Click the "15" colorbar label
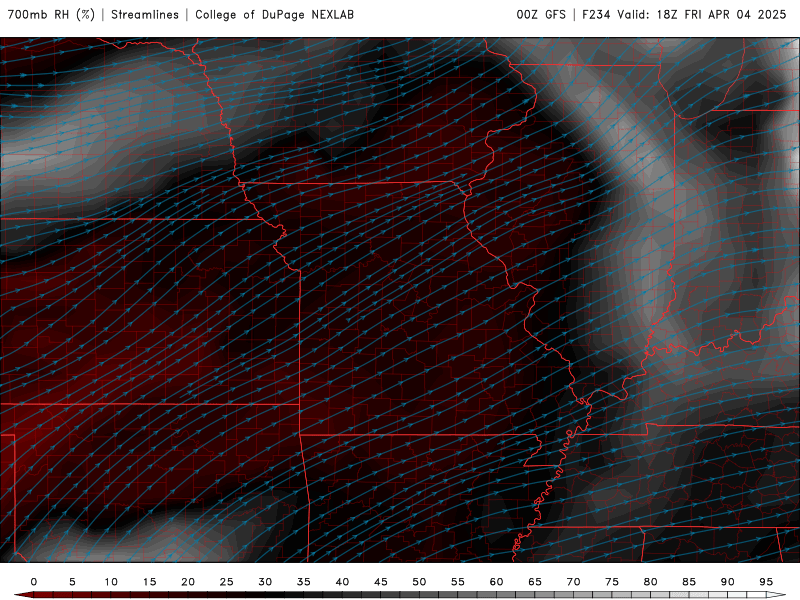This screenshot has width=800, height=600. tap(149, 582)
